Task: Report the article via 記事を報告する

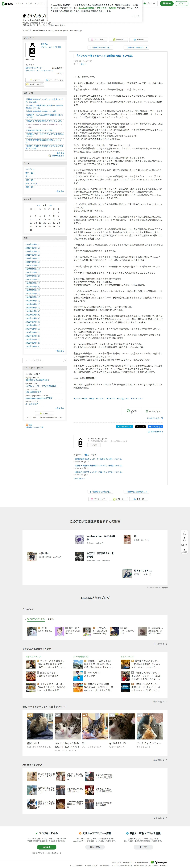Action: [x=155, y=432]
